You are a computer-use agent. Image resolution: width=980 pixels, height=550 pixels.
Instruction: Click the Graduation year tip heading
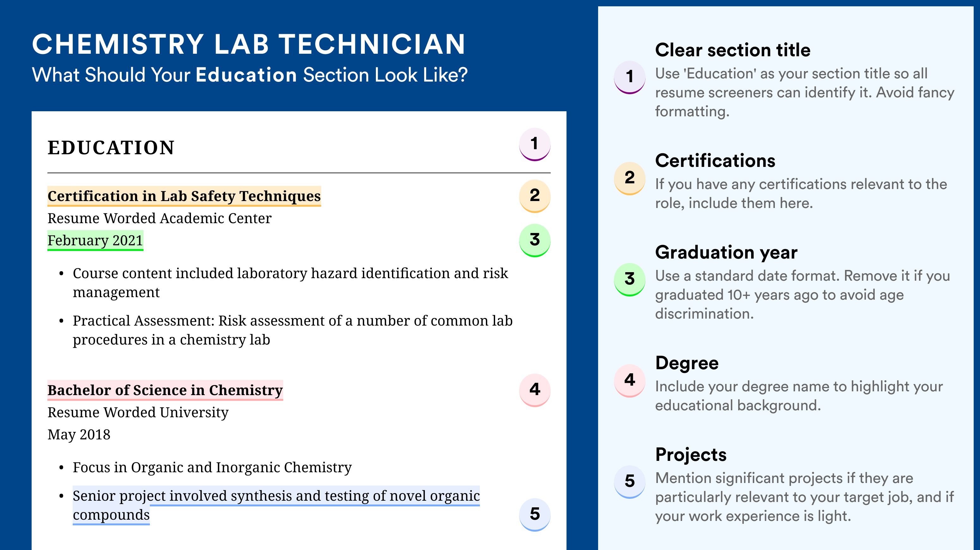(726, 252)
